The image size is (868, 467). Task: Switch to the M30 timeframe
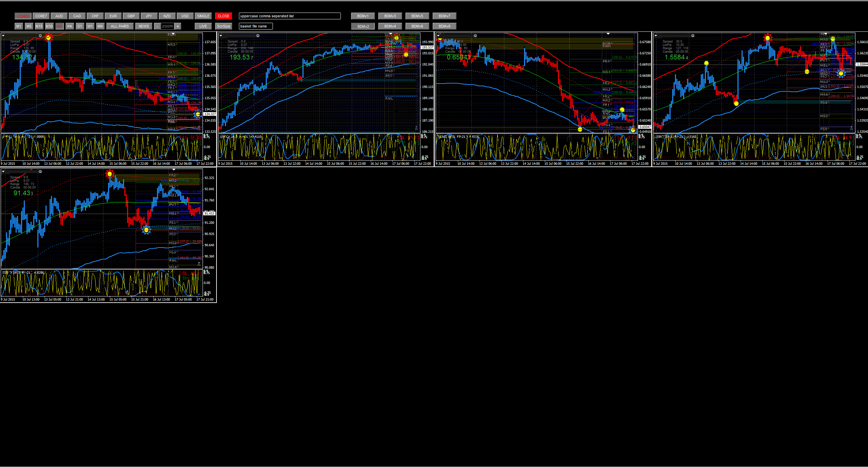(x=49, y=26)
